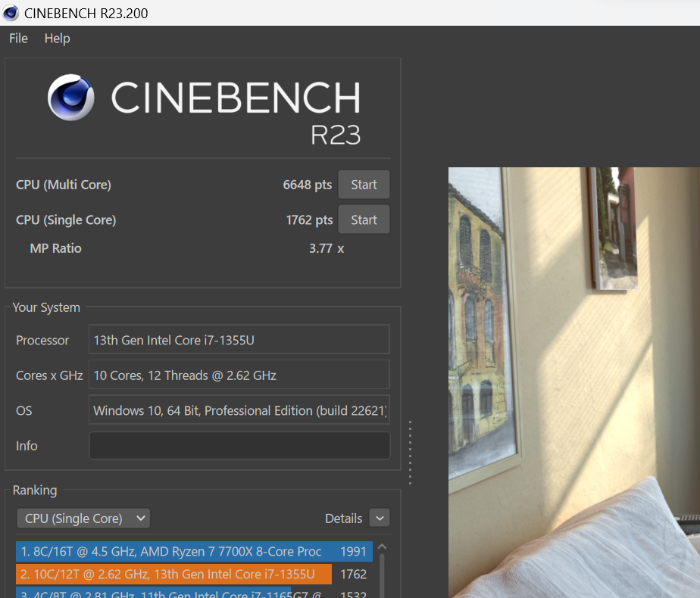700x598 pixels.
Task: Select the Processor name field
Action: point(239,340)
